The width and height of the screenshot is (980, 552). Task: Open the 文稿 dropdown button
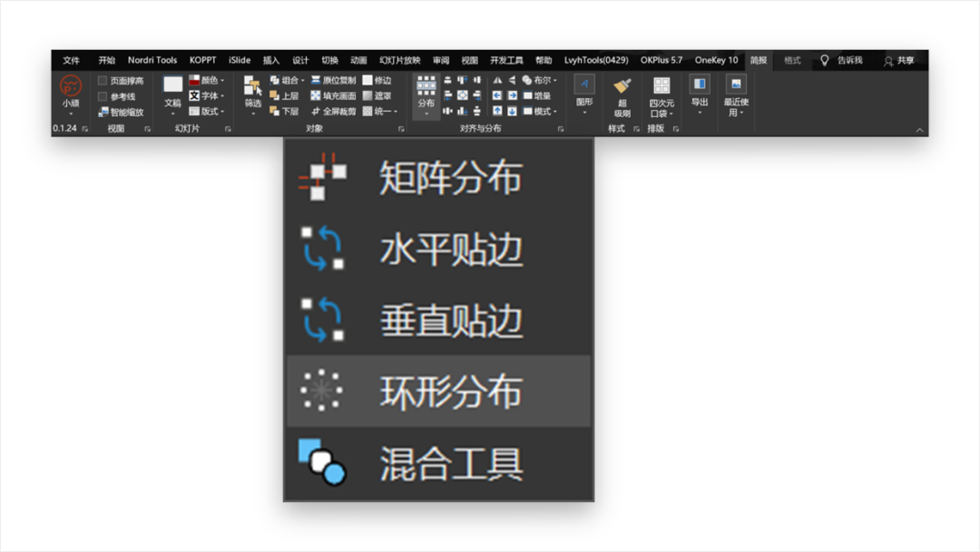(172, 95)
